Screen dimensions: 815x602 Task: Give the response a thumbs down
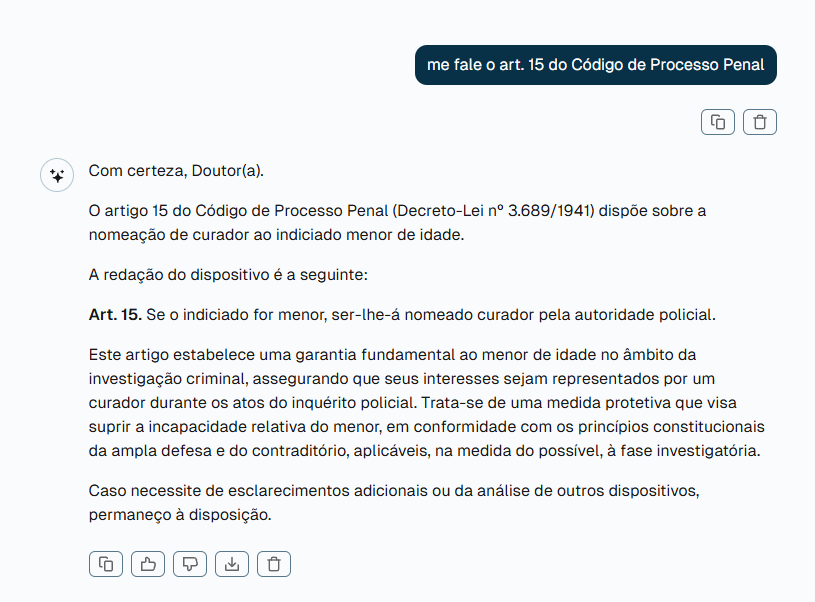(190, 564)
